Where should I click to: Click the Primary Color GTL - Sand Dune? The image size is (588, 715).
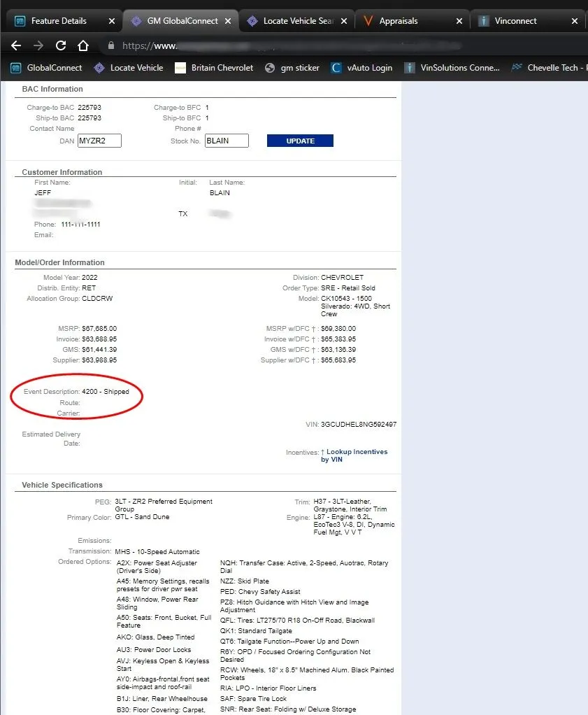coord(142,516)
